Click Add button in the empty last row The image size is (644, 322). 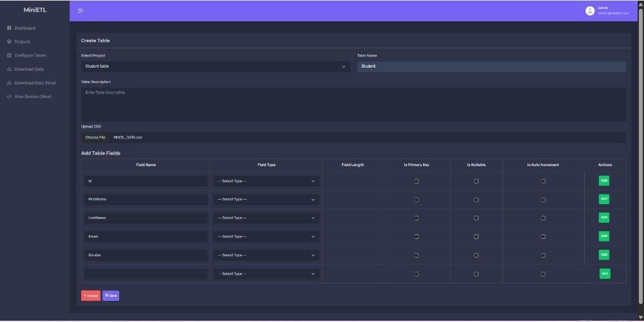[x=605, y=274]
